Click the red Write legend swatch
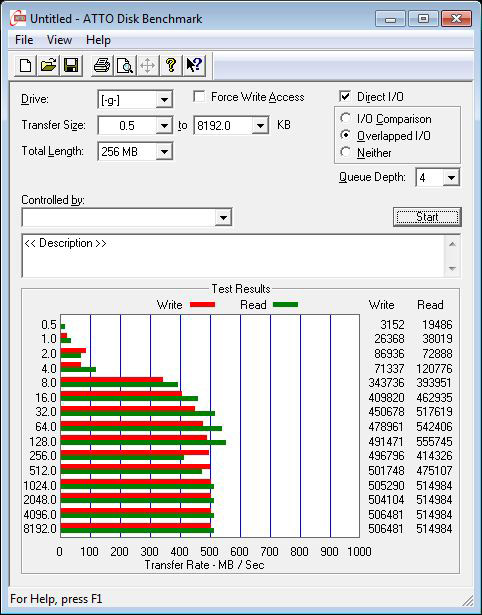The height and width of the screenshot is (615, 482). [202, 304]
